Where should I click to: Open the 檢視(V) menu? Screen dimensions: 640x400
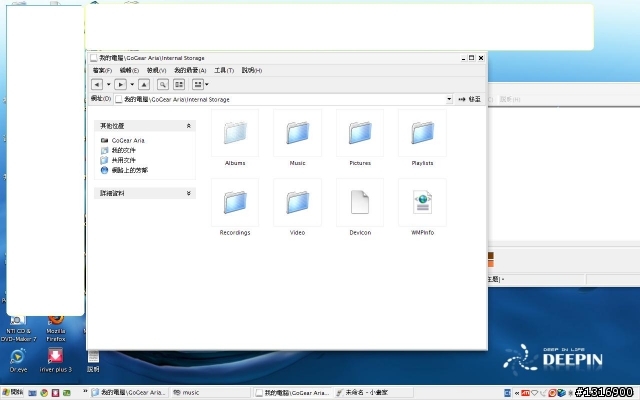pos(156,70)
